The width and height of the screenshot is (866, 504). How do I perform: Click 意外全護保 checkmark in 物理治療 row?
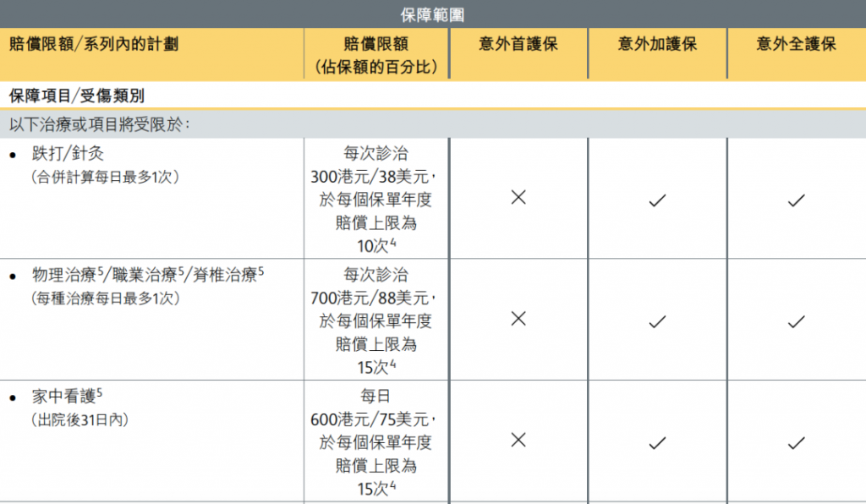pos(797,322)
